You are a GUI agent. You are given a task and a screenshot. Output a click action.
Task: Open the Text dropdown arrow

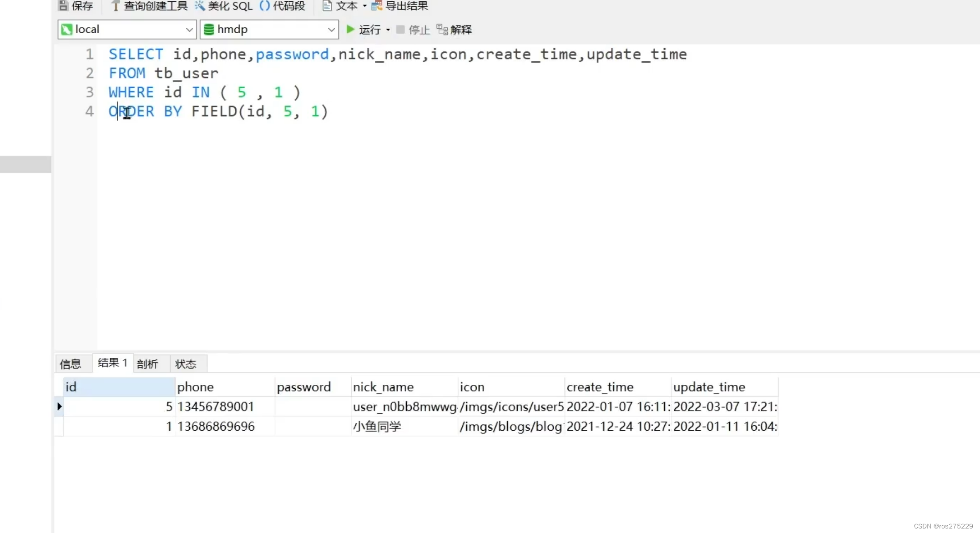click(364, 6)
